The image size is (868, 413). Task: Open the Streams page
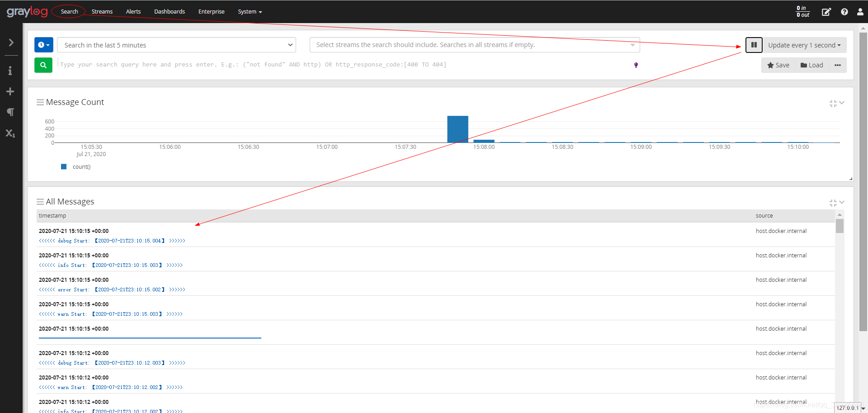point(102,12)
